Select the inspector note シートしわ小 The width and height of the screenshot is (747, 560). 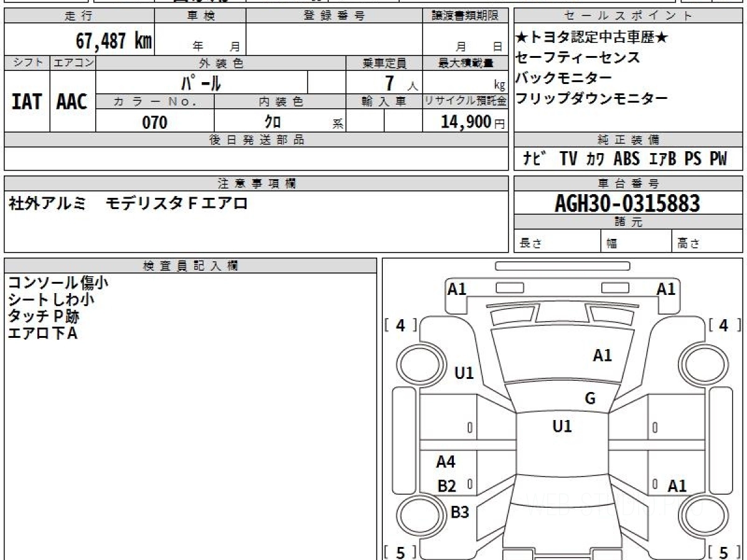click(x=51, y=299)
